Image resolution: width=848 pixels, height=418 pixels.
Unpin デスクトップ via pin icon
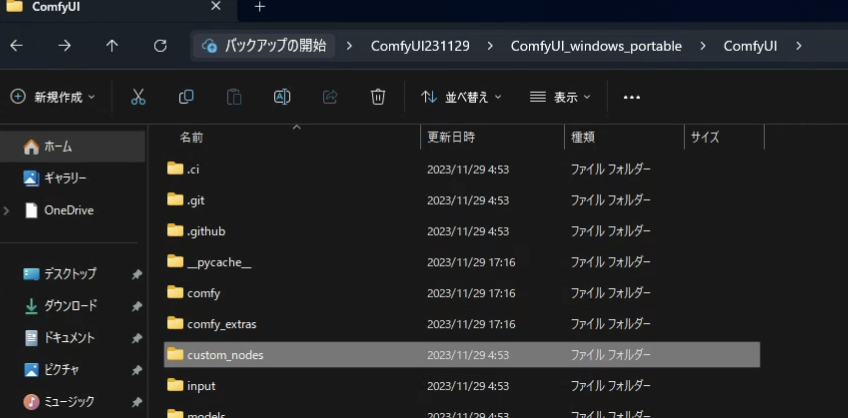(x=136, y=275)
